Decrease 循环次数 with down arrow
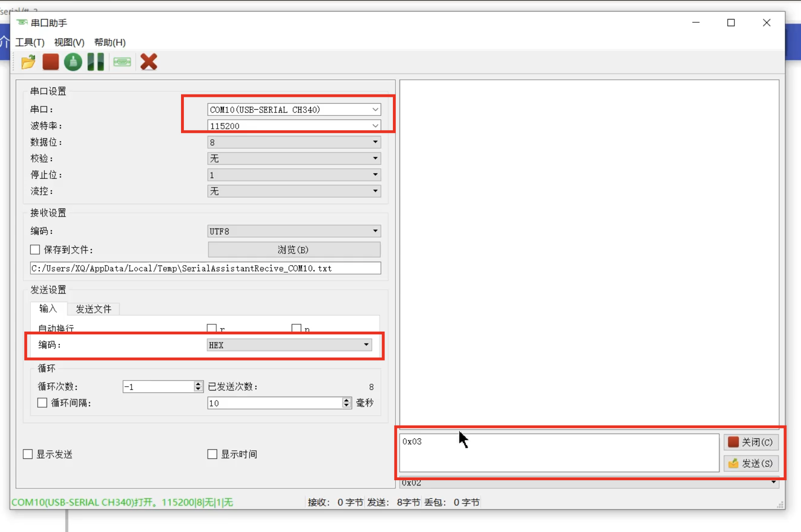This screenshot has height=532, width=801. tap(199, 389)
